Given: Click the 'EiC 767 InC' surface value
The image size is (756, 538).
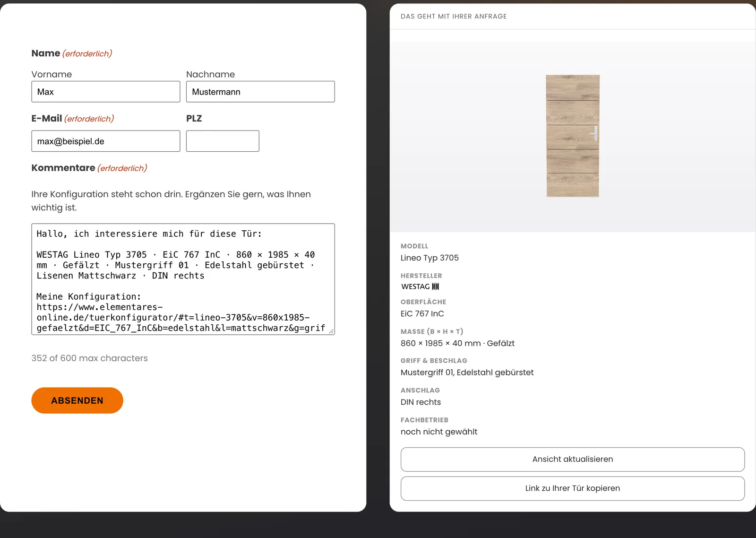Looking at the screenshot, I should pos(422,313).
